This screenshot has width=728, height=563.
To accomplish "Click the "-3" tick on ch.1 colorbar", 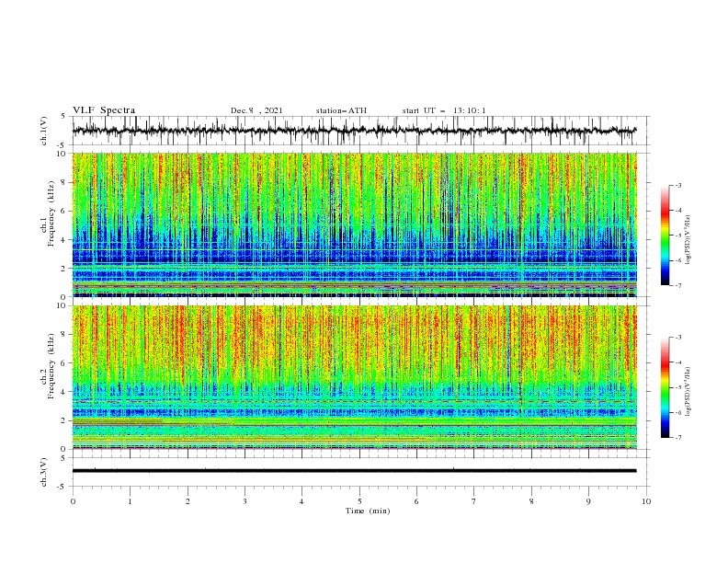I will pos(678,186).
